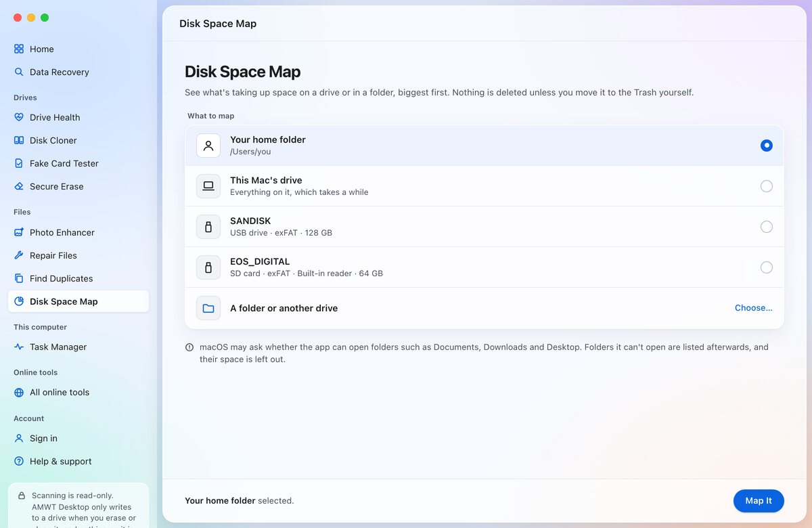Click the Task Manager pulse icon
The image size is (812, 528).
19,347
